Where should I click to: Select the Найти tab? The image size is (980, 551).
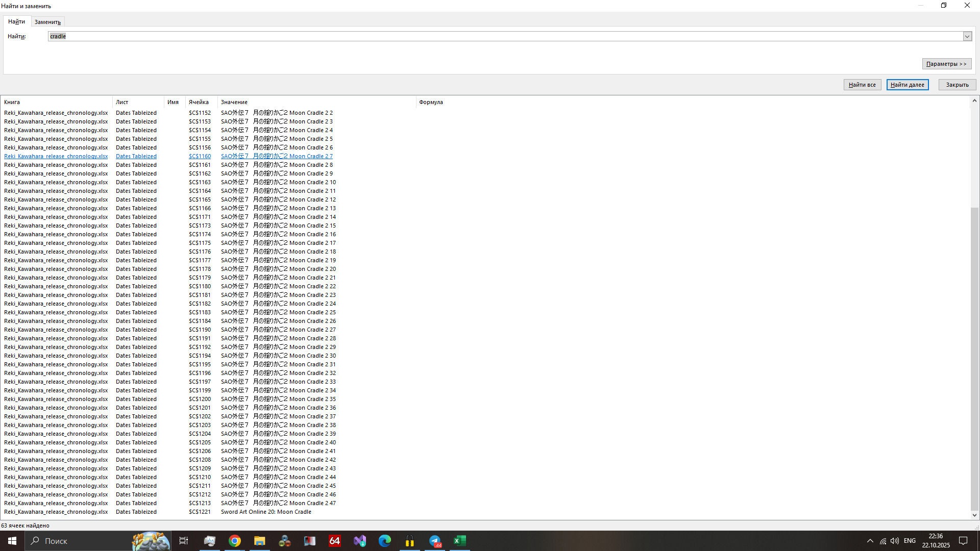point(16,21)
